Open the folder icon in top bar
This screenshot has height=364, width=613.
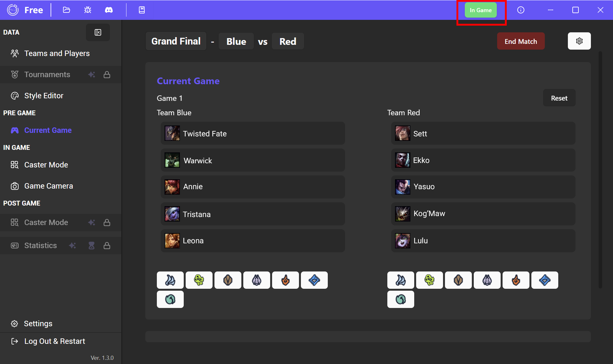[66, 10]
